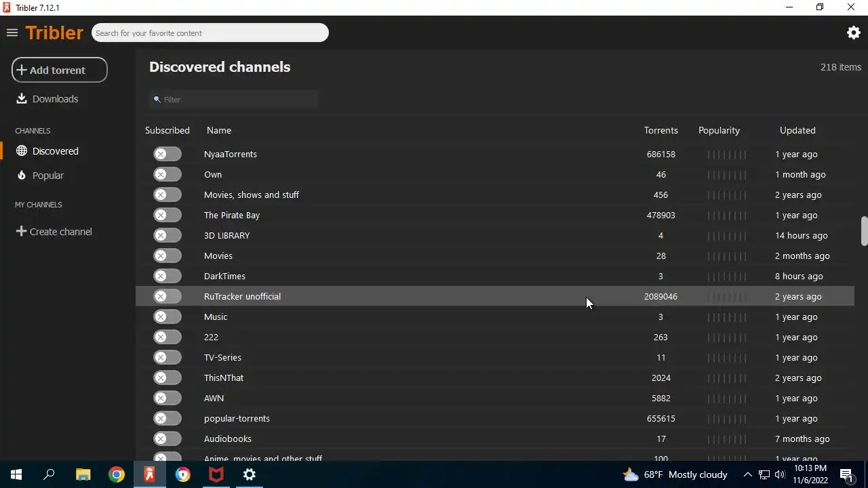The image size is (868, 488).
Task: Open ThisNThat channel name
Action: coord(224,378)
